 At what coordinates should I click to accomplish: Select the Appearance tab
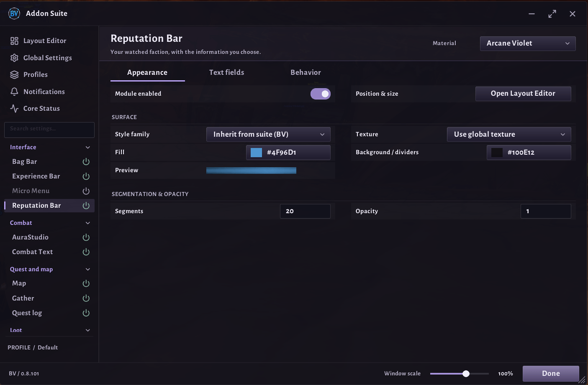click(x=147, y=72)
